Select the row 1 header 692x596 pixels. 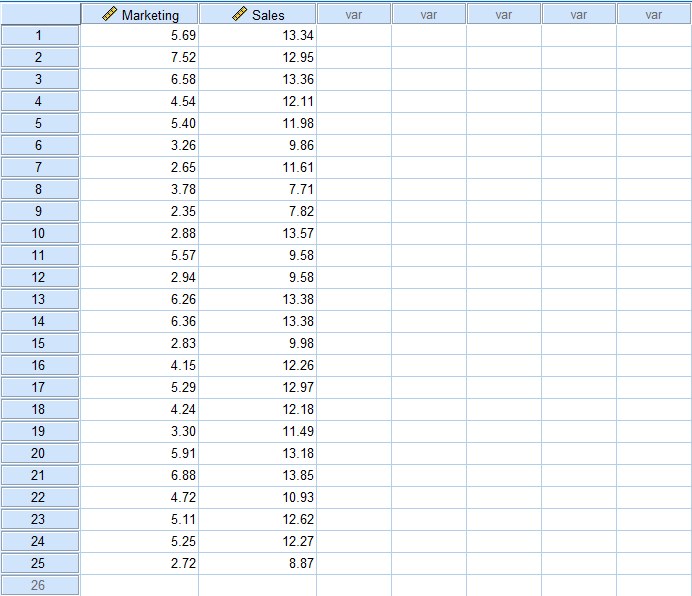40,36
